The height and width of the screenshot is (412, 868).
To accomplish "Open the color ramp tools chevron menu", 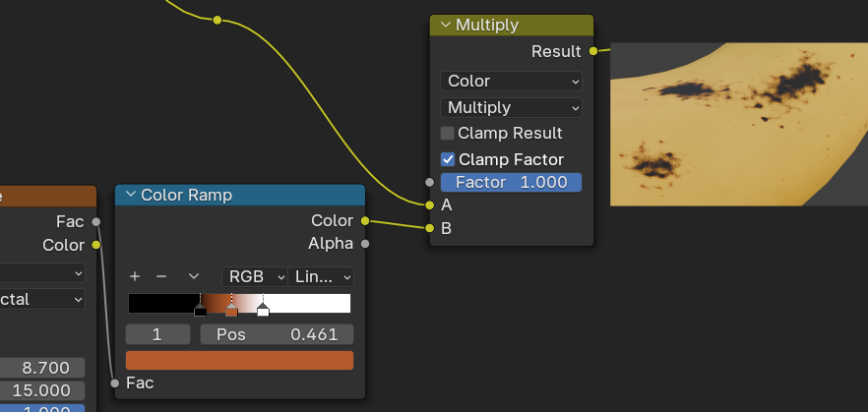I will (x=194, y=276).
